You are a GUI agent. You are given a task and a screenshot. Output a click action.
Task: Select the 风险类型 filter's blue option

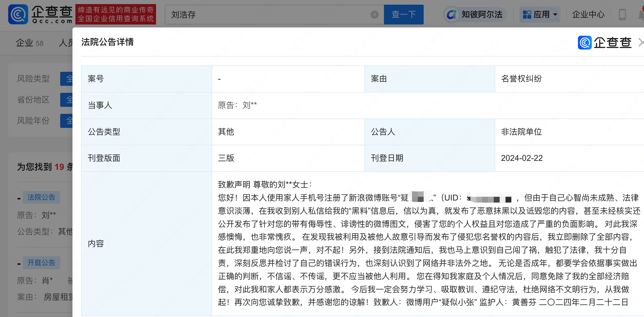67,79
